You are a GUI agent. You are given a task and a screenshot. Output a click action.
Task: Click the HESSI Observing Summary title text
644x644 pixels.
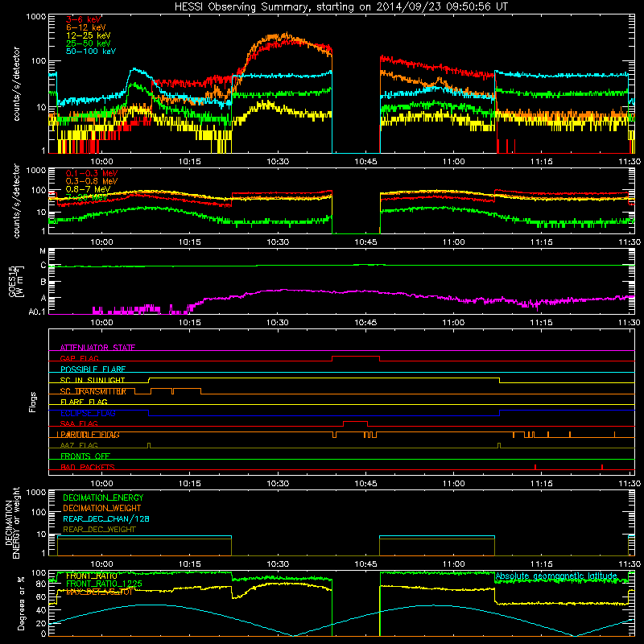tap(341, 7)
